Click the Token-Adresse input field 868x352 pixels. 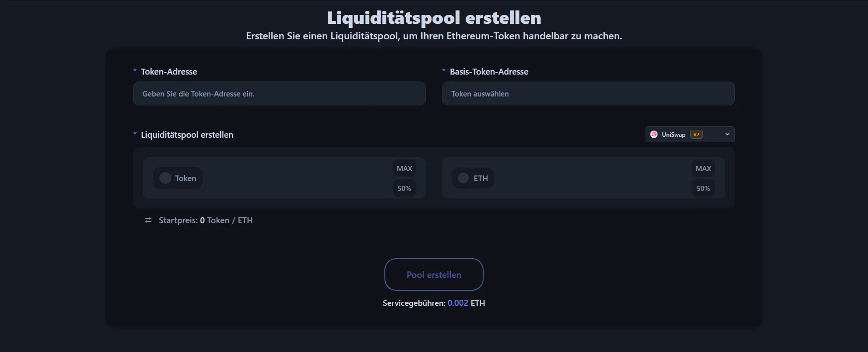pyautogui.click(x=279, y=93)
